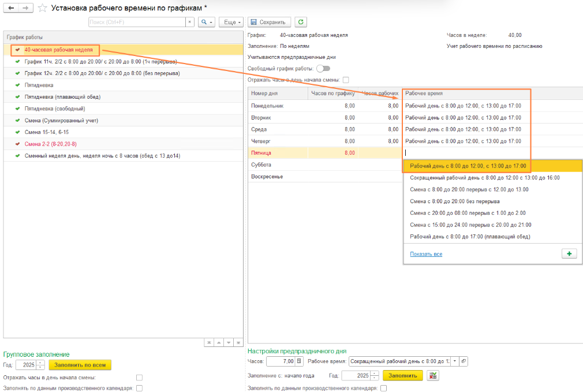Open Рабочее время pre-holiday dropdown arrow
This screenshot has width=583, height=392.
pyautogui.click(x=454, y=361)
